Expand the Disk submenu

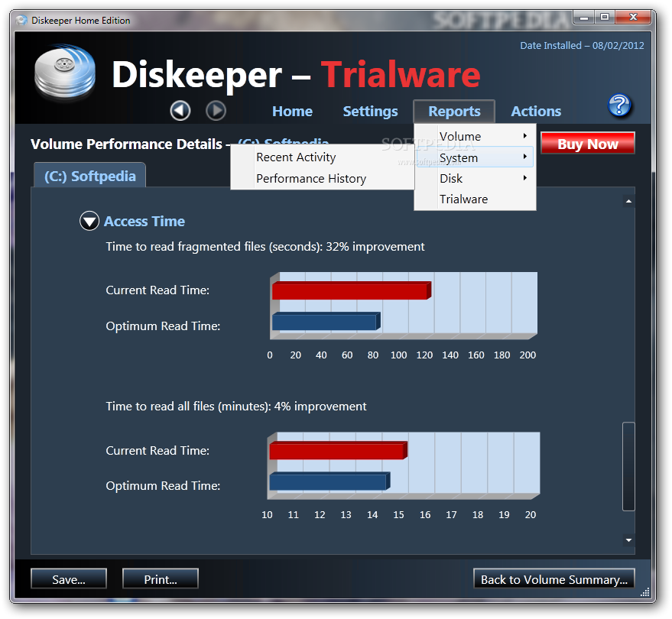[x=475, y=178]
